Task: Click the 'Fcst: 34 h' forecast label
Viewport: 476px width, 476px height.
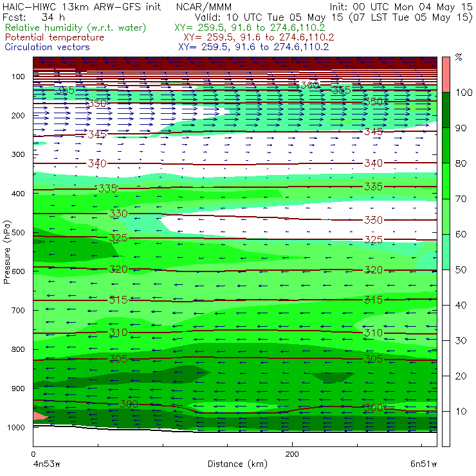Action: (33, 17)
